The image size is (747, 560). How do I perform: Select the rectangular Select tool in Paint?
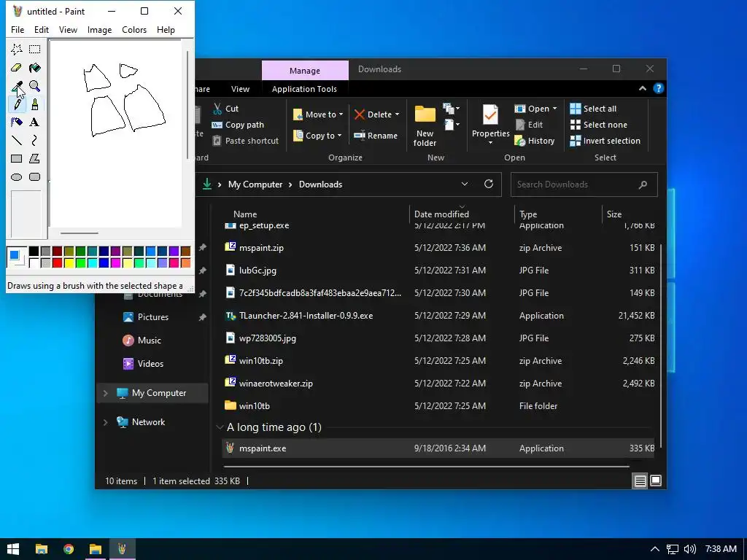coord(35,49)
